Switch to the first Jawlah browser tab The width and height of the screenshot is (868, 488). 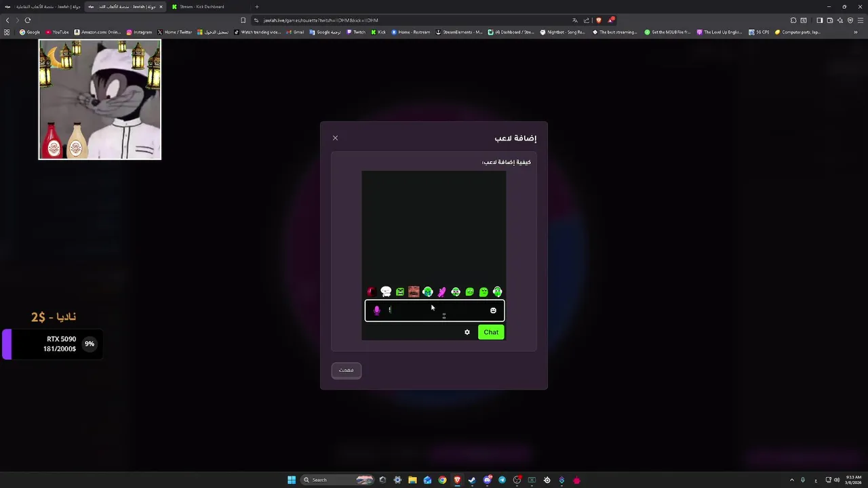(42, 7)
